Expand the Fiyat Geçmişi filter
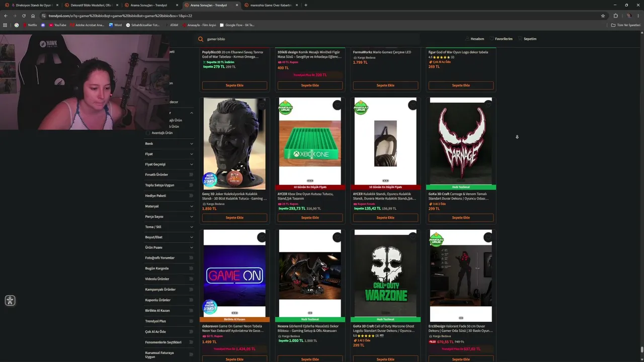The height and width of the screenshot is (362, 644). (169, 164)
